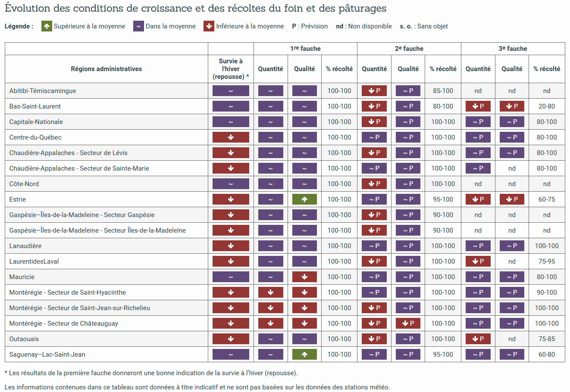Click the green up-arrow icon in the legend

pyautogui.click(x=47, y=26)
